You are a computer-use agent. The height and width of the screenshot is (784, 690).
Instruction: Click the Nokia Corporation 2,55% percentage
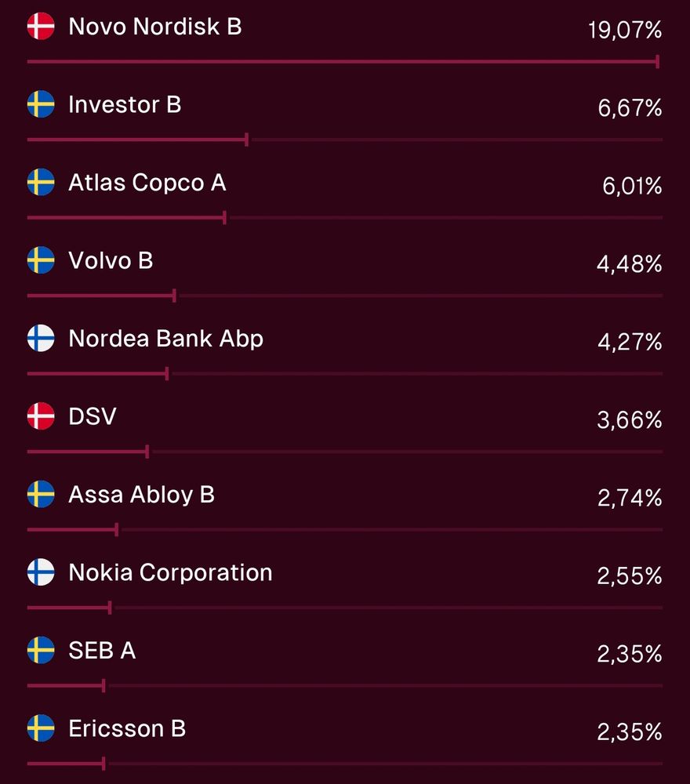(x=630, y=576)
